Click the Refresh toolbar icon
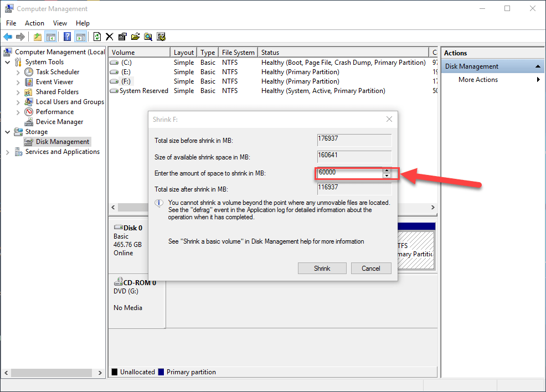This screenshot has width=546, height=392. 97,37
